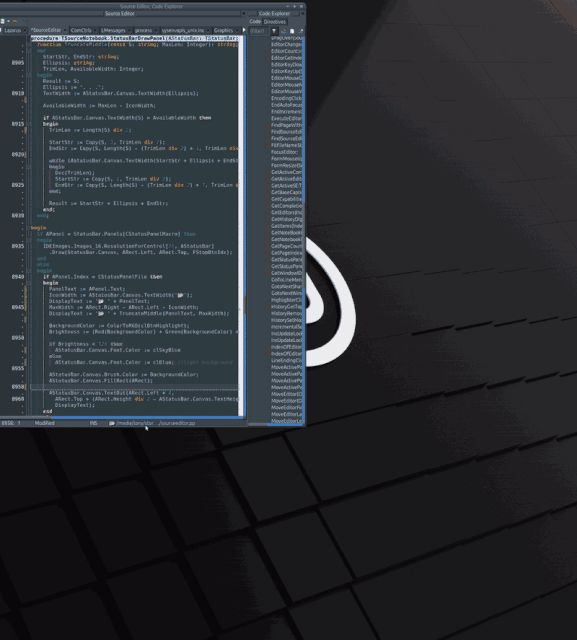
Task: Select GetWindowID entry in Code Explorer
Action: (x=287, y=273)
